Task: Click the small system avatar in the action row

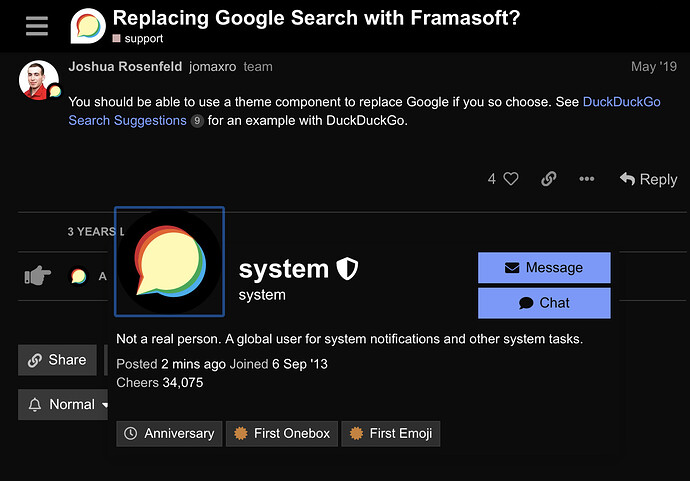Action: click(78, 276)
